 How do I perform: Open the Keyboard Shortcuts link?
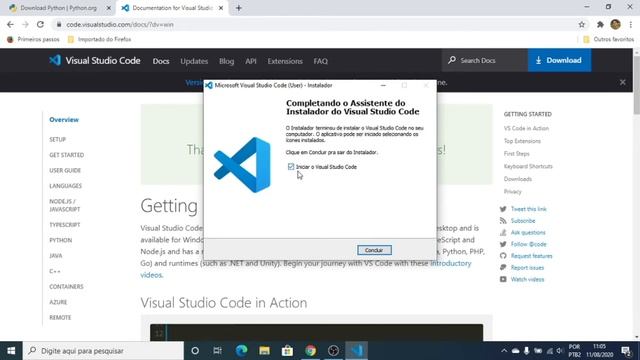[528, 166]
